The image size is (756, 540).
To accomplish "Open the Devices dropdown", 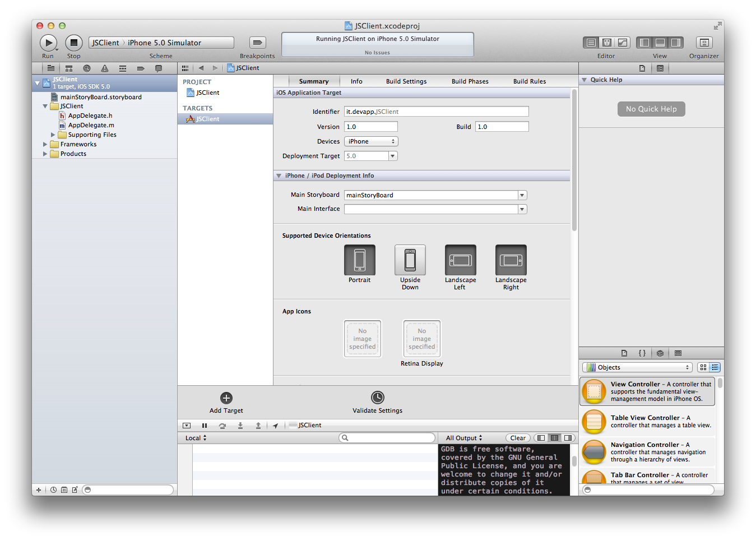I will tap(371, 141).
